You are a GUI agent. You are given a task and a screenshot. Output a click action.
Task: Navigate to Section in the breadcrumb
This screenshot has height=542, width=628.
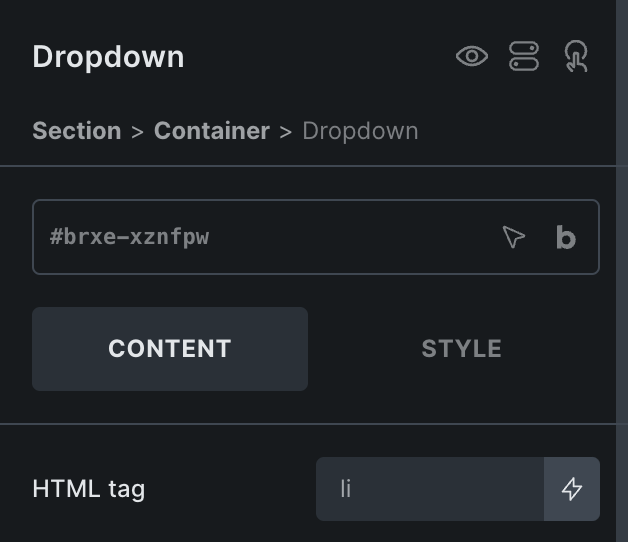[77, 131]
